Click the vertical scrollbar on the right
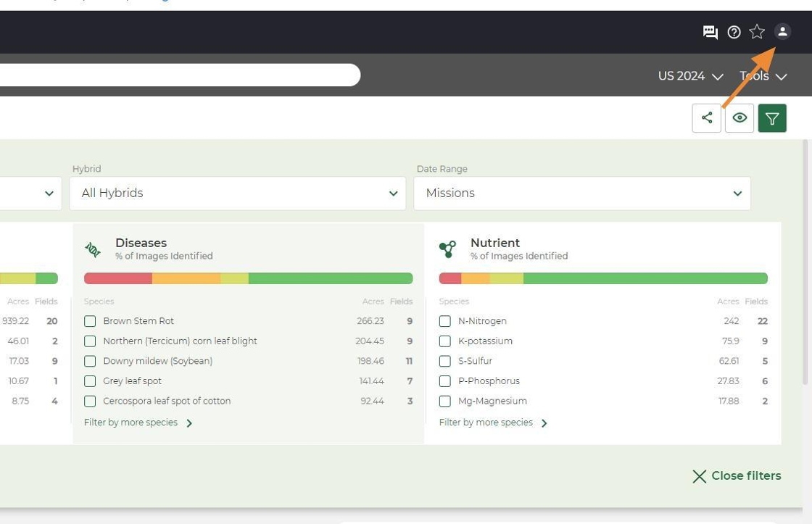 [x=805, y=262]
